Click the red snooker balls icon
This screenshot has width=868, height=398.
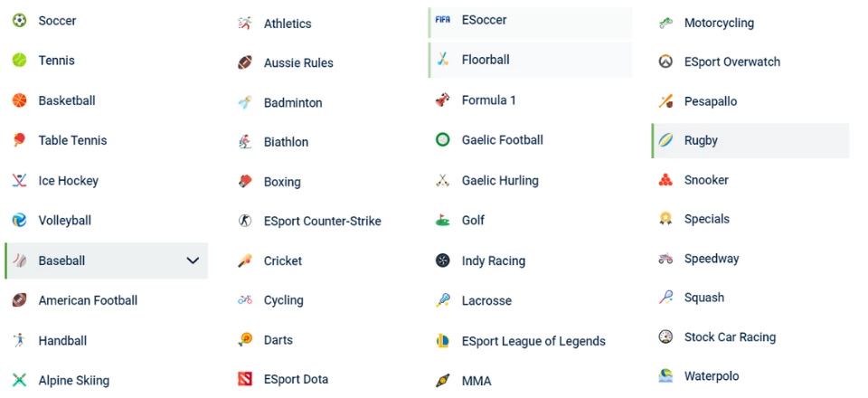point(665,180)
